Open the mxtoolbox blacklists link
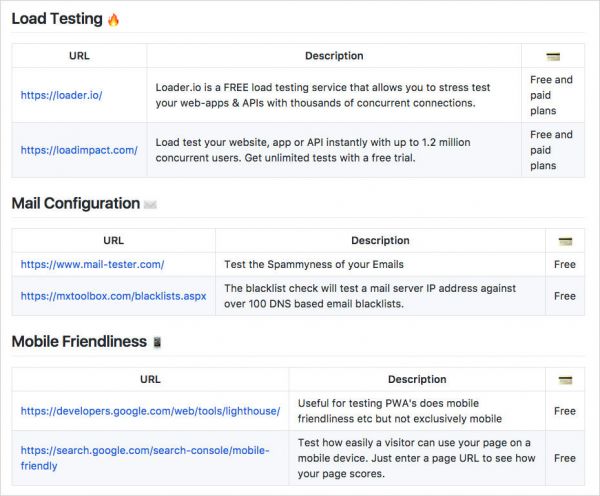The width and height of the screenshot is (600, 496). coord(113,296)
